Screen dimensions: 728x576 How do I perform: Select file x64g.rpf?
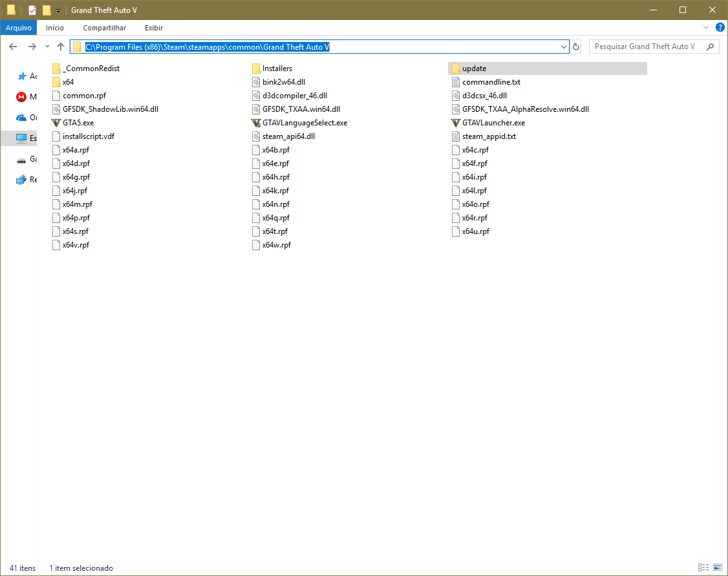71,177
